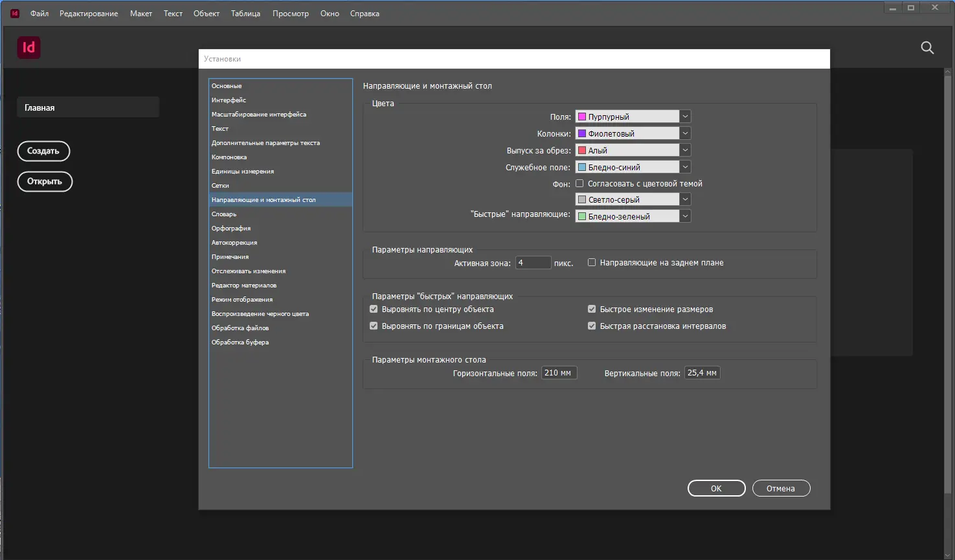The image size is (955, 560).
Task: Select 'Направляющие и монтажный стол' list item
Action: tap(281, 200)
